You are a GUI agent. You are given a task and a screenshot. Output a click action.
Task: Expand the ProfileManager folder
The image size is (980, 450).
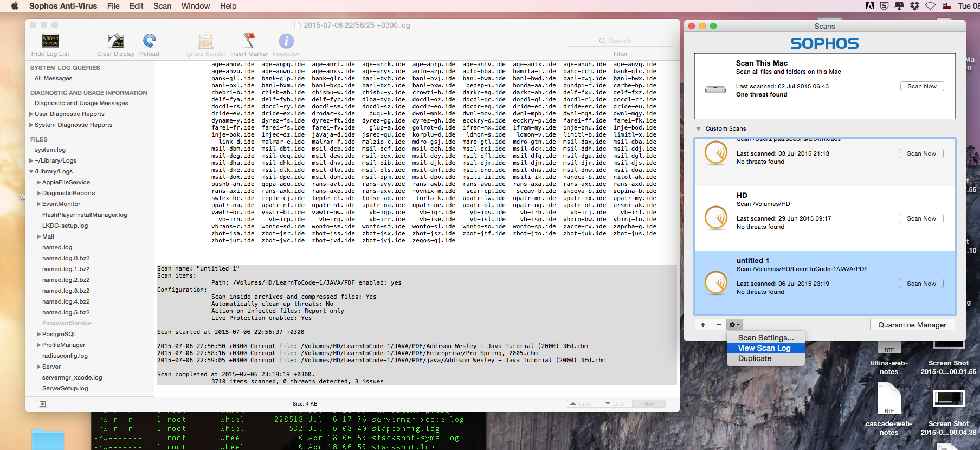point(39,345)
